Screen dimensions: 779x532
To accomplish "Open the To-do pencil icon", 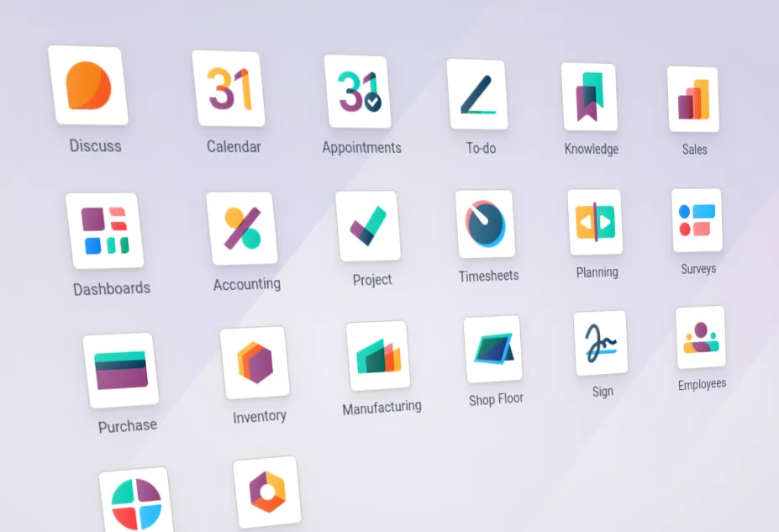I will click(x=477, y=94).
